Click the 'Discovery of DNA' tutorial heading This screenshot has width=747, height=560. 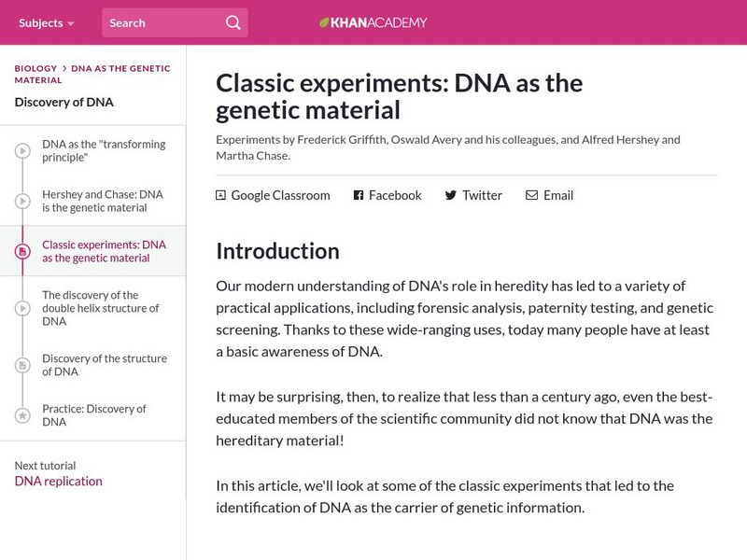[63, 102]
